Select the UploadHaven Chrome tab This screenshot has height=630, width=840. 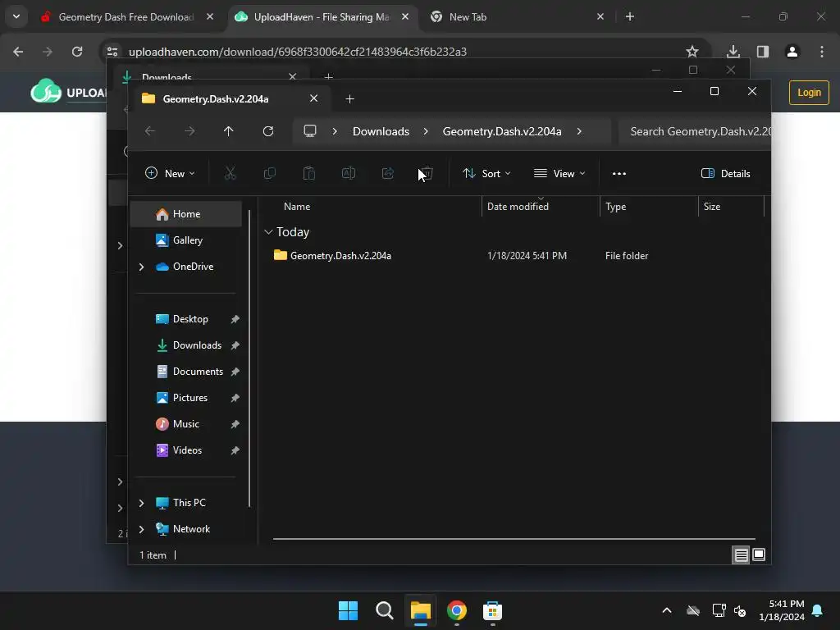[322, 17]
